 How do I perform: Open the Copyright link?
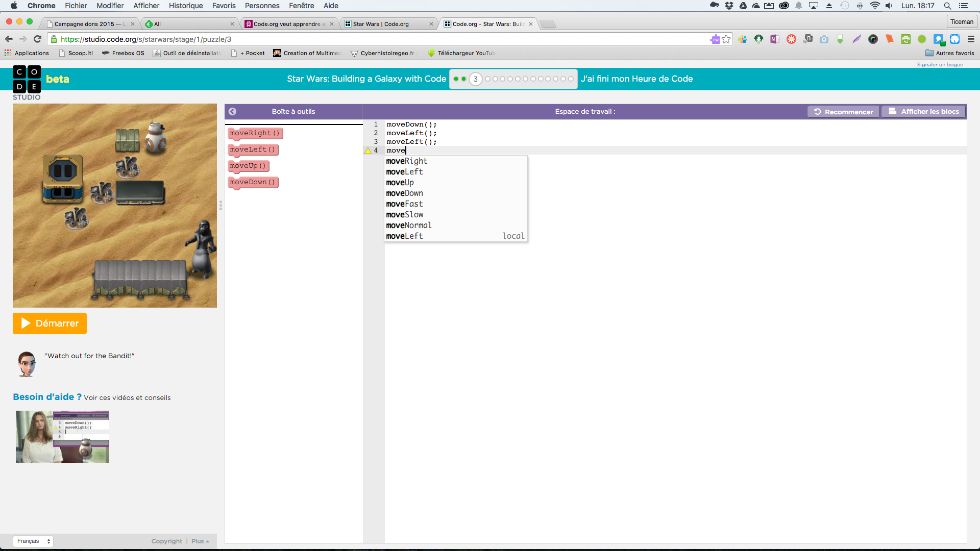point(166,541)
